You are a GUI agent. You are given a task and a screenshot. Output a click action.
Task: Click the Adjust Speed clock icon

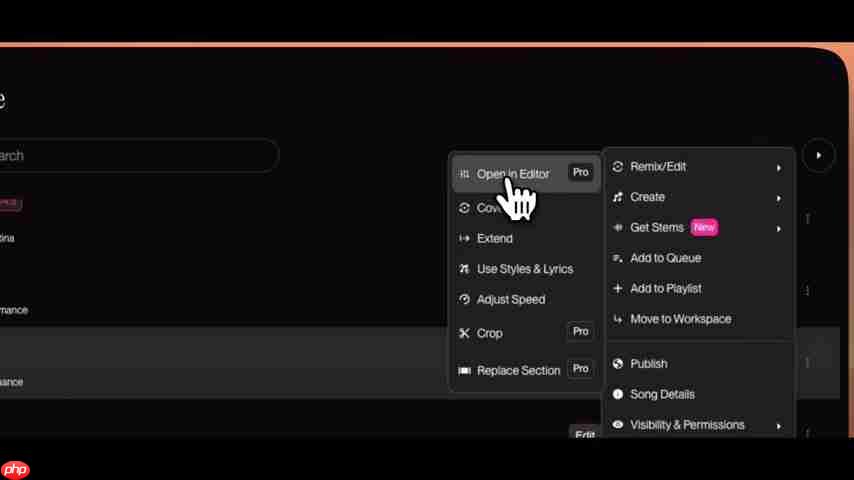click(464, 299)
